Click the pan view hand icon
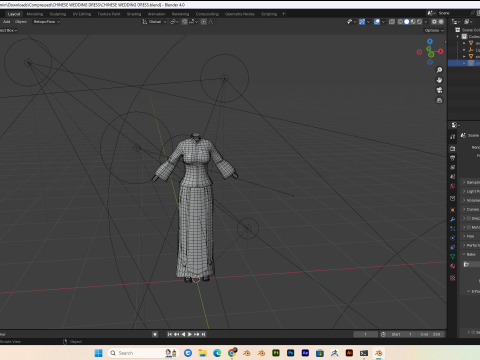Viewport: 480px width, 360px height. tap(439, 80)
